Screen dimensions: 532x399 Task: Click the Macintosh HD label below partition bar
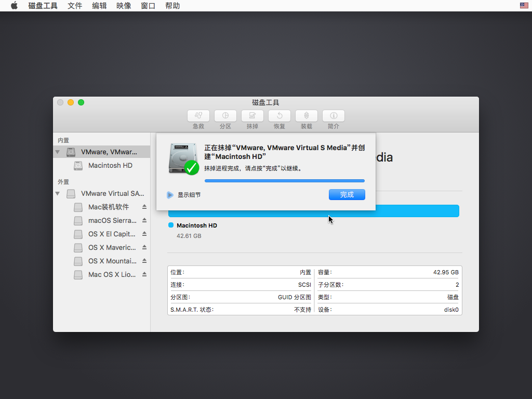pos(197,225)
